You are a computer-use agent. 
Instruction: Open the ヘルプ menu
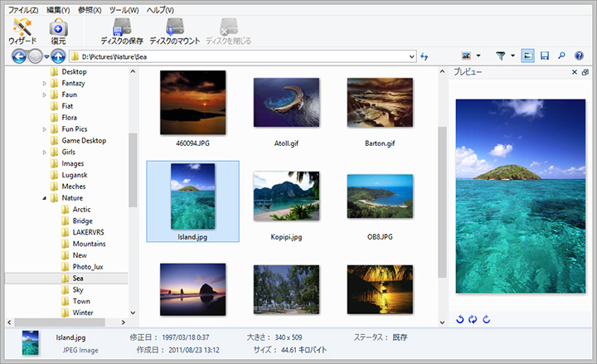point(160,10)
